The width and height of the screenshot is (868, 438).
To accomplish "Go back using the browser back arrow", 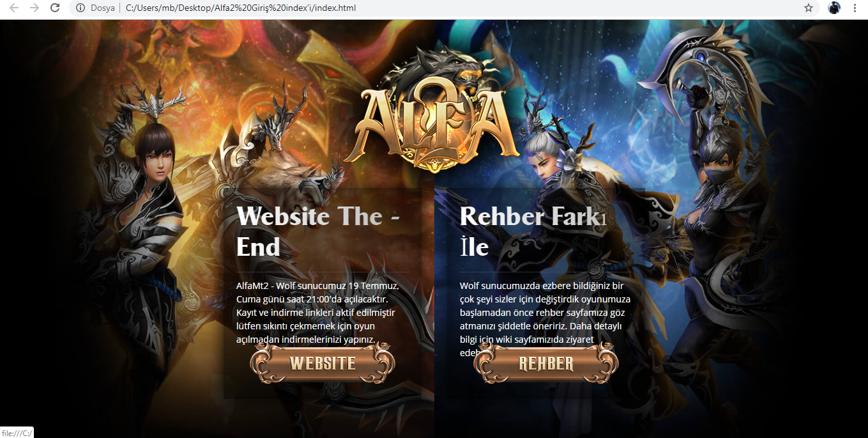I will 14,8.
